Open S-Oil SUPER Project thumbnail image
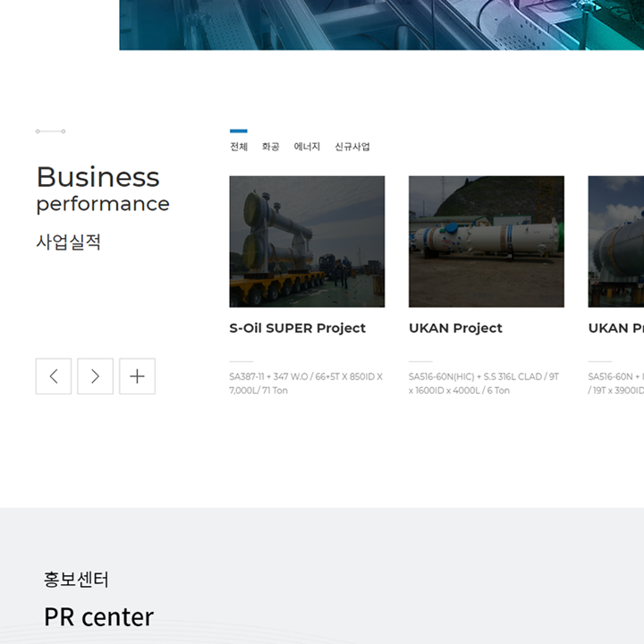The image size is (644, 644). pyautogui.click(x=307, y=241)
